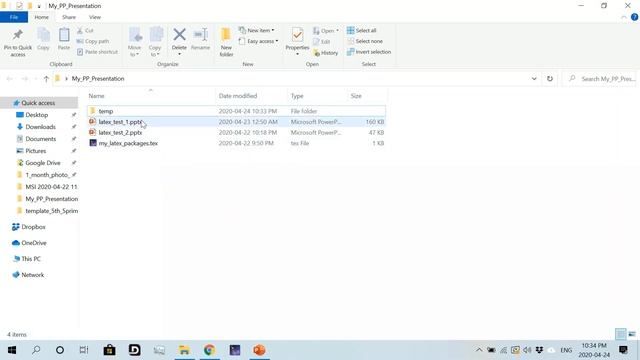Select my_latex_packages.tex file
This screenshot has width=640, height=360.
pos(236,143)
